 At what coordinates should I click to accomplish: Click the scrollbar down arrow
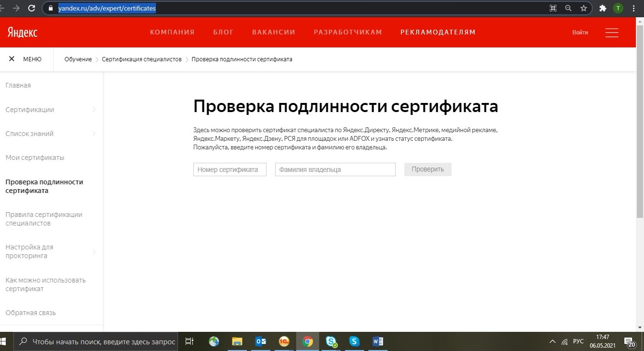tap(640, 328)
